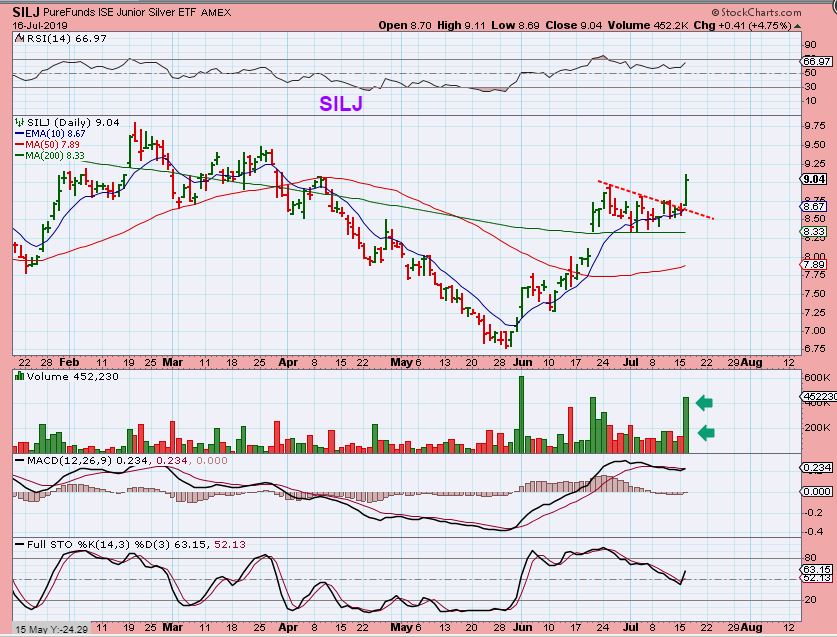Click the Volume legend bar icon
Image resolution: width=837 pixels, height=637 pixels.
click(x=20, y=376)
